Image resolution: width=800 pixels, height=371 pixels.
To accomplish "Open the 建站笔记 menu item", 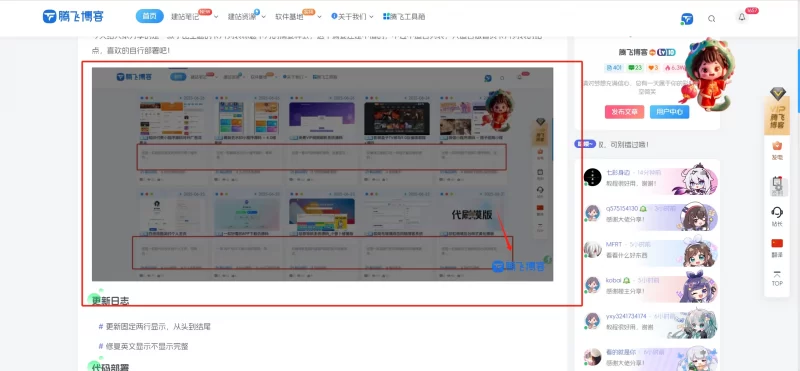I will pos(185,17).
